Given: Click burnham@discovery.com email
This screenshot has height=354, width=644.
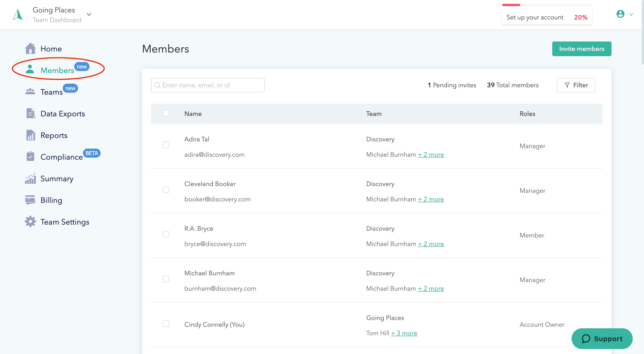Looking at the screenshot, I should tap(220, 289).
